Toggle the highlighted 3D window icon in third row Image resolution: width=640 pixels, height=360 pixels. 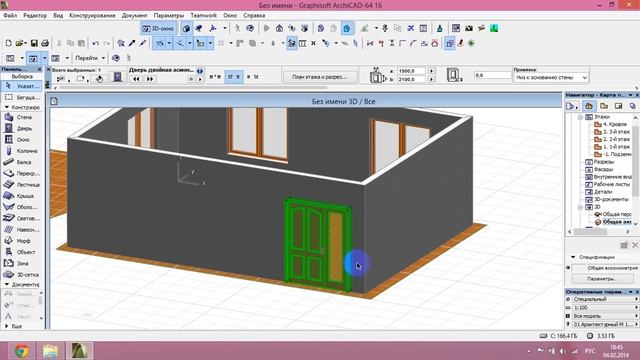click(x=33, y=58)
